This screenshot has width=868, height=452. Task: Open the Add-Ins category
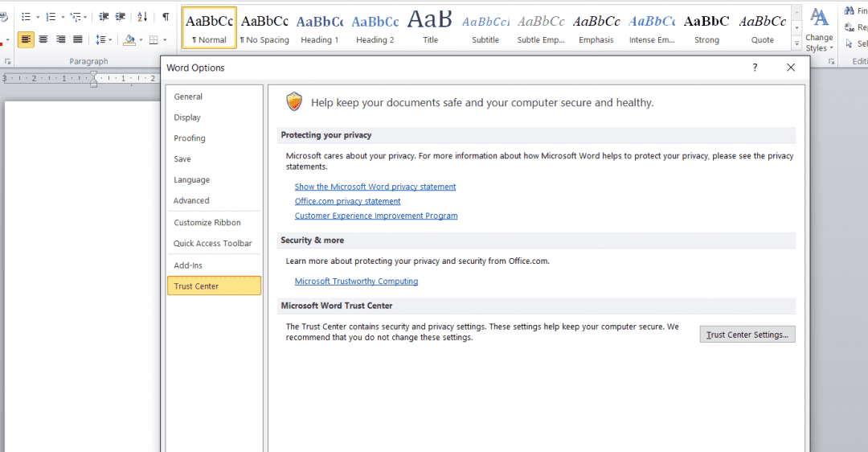click(x=215, y=265)
